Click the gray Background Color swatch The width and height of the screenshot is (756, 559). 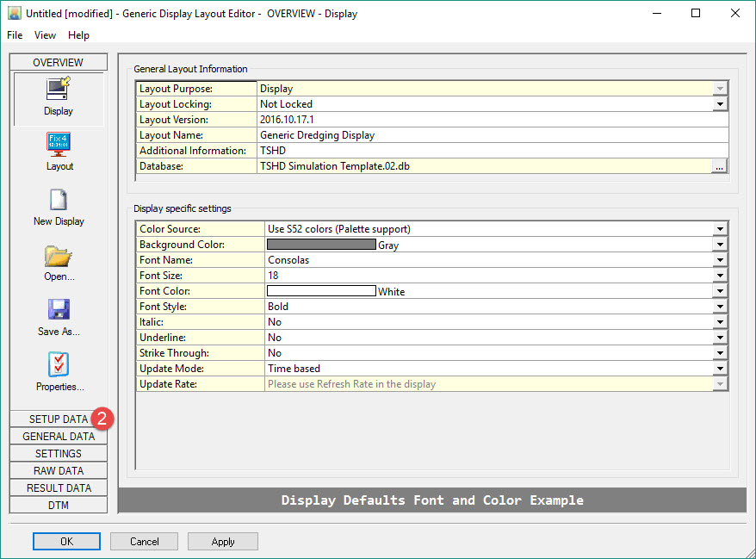coord(321,245)
